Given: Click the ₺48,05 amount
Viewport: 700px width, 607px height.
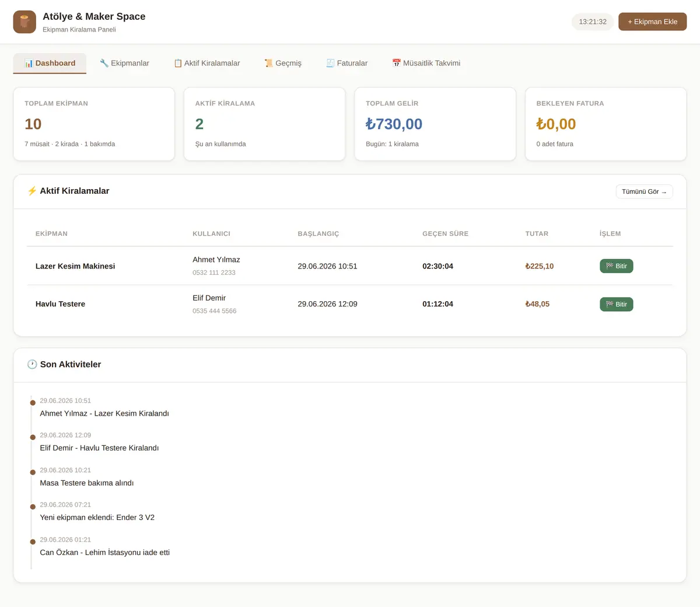Looking at the screenshot, I should pyautogui.click(x=537, y=304).
